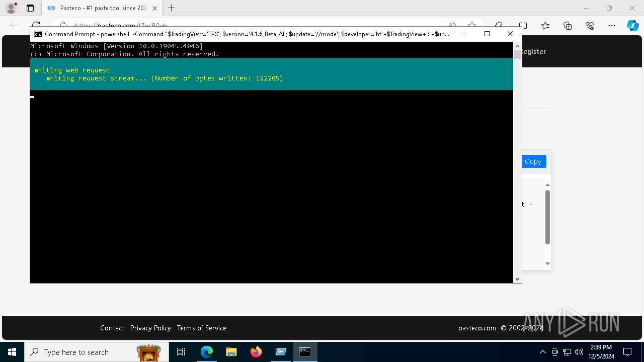The image size is (644, 362).
Task: Open the Edge profile avatar
Action: [x=11, y=8]
